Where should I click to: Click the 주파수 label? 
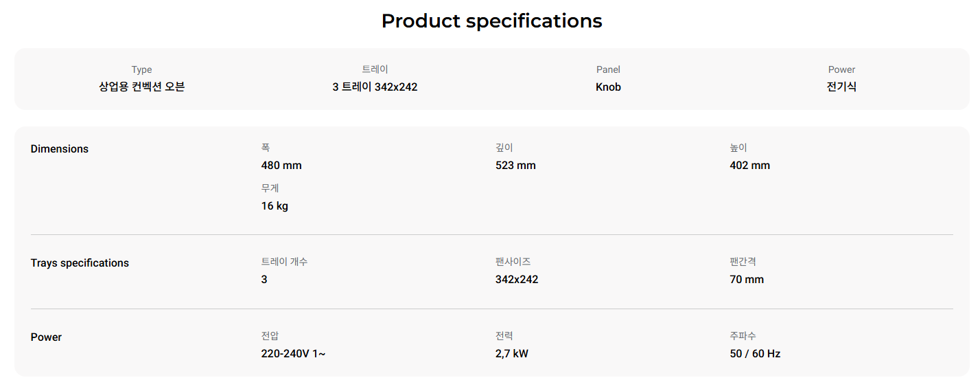pyautogui.click(x=743, y=336)
